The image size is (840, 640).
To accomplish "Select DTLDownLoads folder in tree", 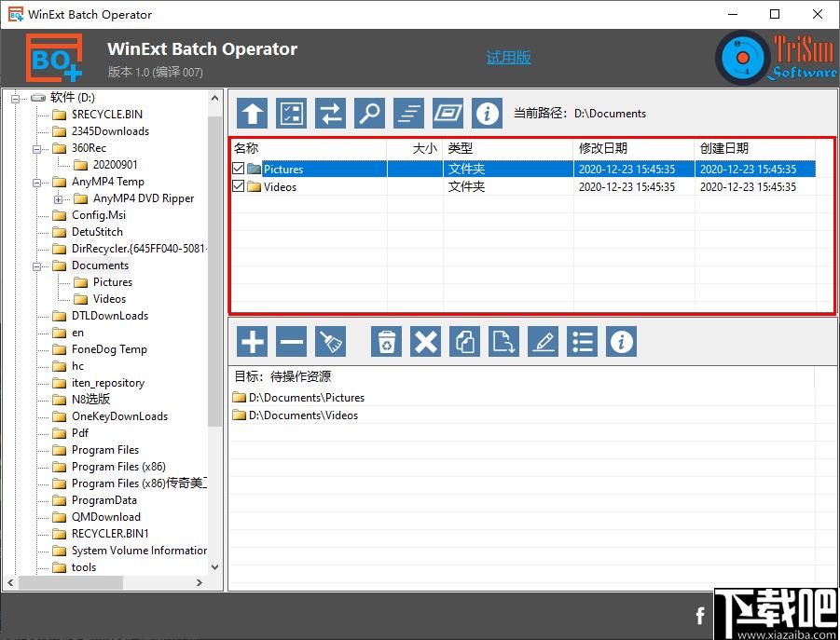I will [x=110, y=316].
